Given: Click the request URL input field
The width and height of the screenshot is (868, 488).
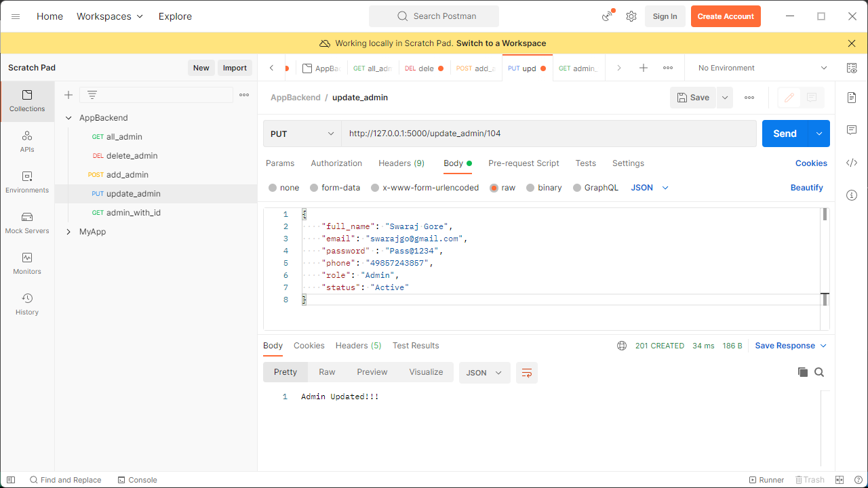Looking at the screenshot, I should 549,134.
